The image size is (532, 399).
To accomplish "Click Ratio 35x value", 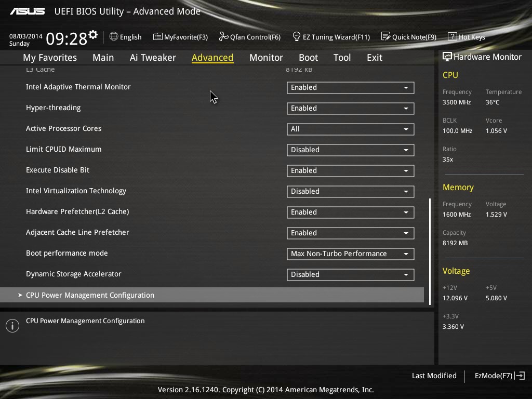I will click(447, 159).
